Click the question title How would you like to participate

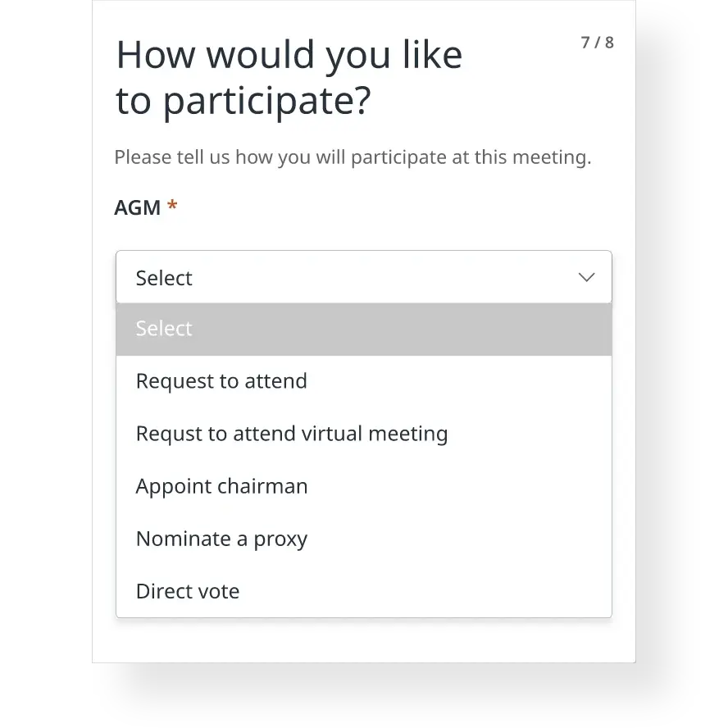coord(289,78)
